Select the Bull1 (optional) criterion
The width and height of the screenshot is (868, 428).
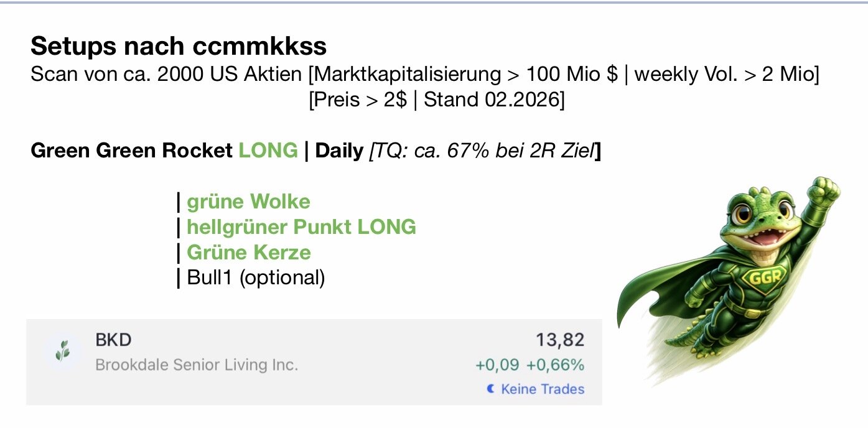pyautogui.click(x=256, y=277)
